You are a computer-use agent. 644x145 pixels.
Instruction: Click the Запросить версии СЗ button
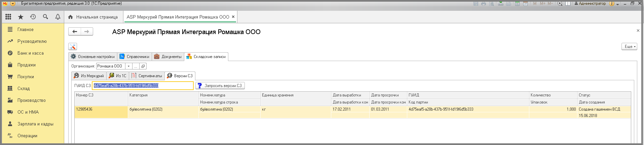click(220, 86)
